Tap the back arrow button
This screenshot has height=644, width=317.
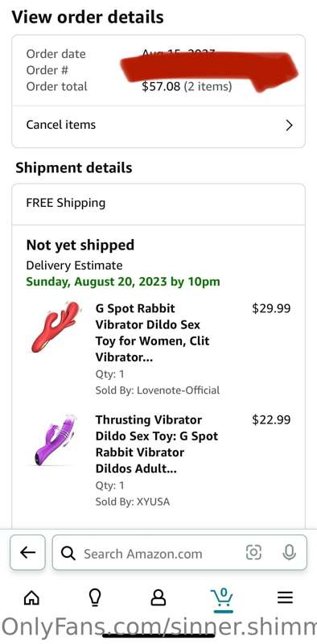pos(27,552)
